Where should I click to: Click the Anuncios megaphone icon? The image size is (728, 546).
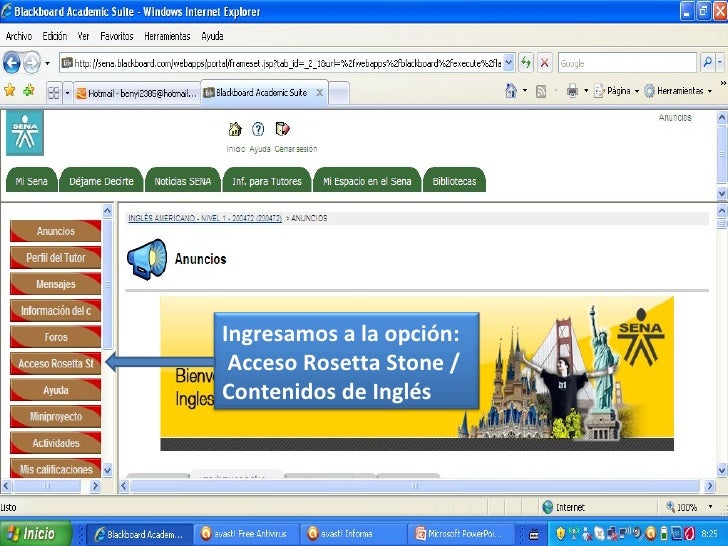click(x=147, y=259)
